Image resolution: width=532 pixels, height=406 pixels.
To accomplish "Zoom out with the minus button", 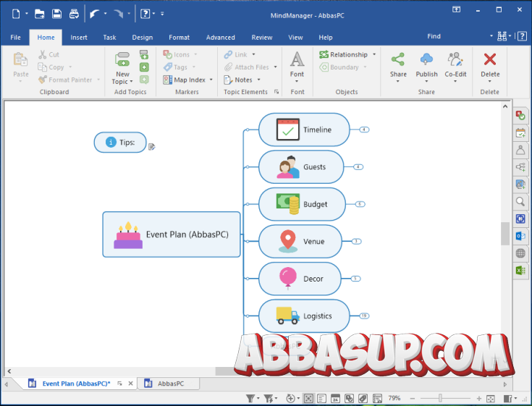I will click(413, 399).
